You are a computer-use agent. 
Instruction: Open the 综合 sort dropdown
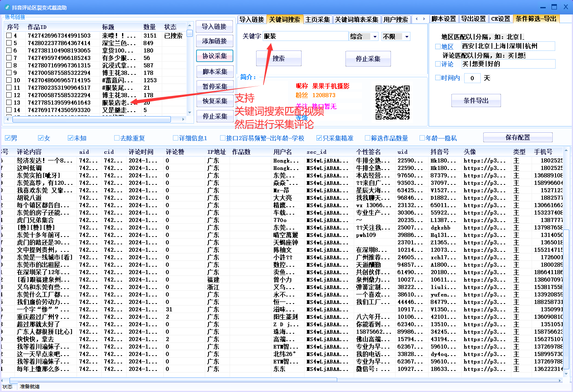coord(363,36)
